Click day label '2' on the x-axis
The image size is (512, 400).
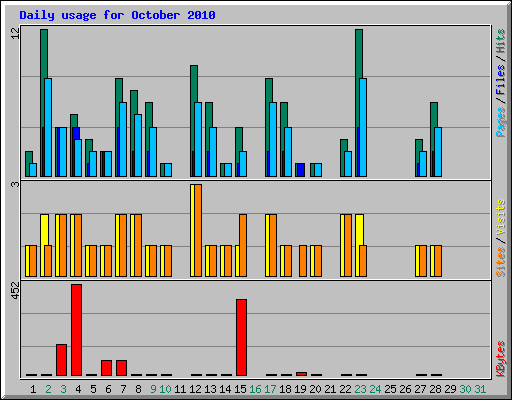pos(48,389)
